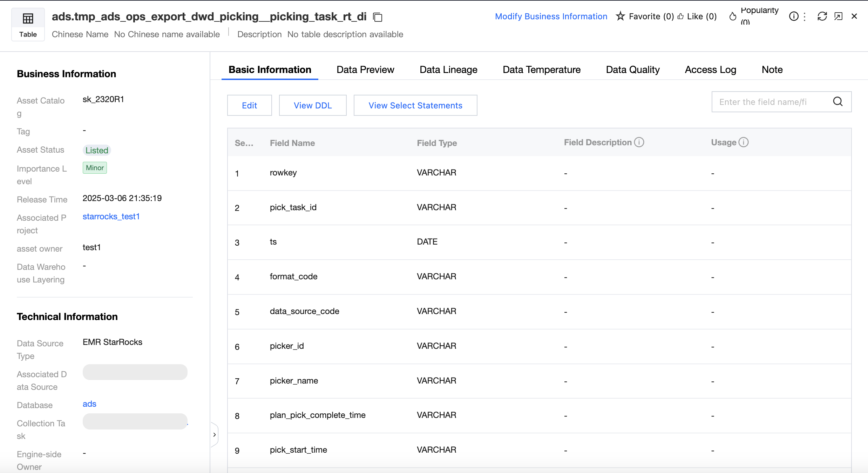Expand the collapsed side panel arrow
Image resolution: width=868 pixels, height=473 pixels.
pyautogui.click(x=215, y=434)
